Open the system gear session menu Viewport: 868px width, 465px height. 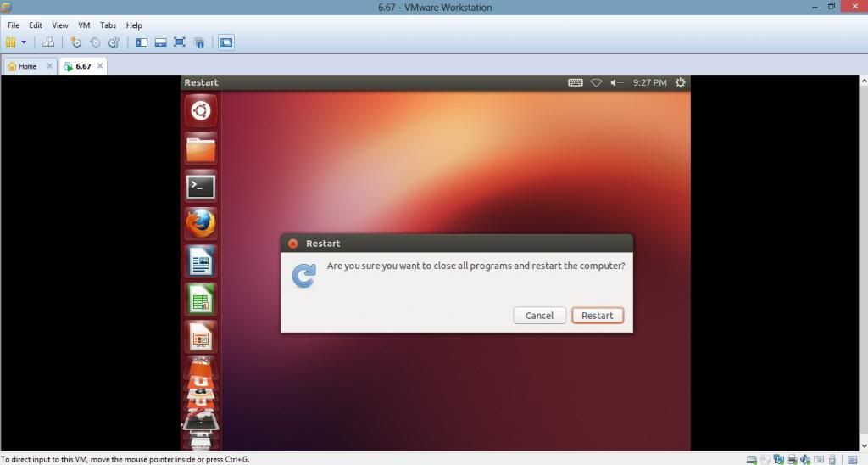click(681, 82)
